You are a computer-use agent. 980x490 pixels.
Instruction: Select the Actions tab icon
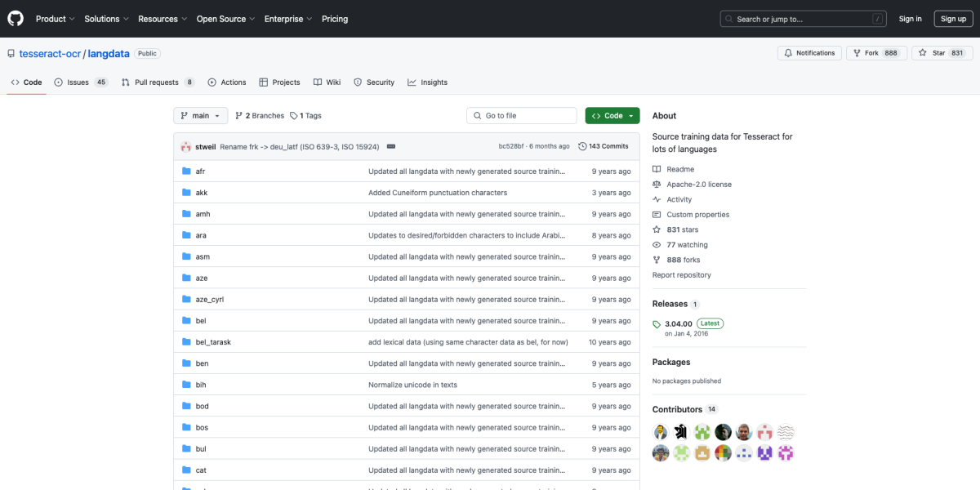point(211,82)
